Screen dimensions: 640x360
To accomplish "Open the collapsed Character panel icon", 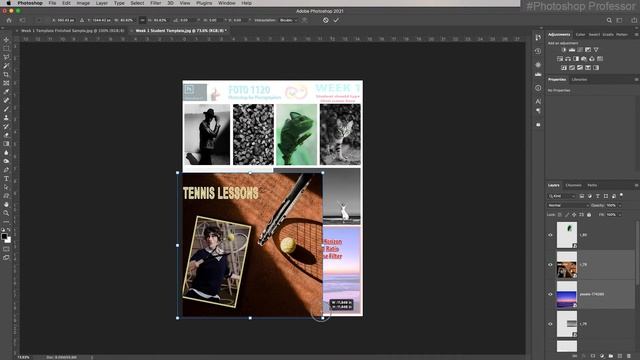I will pos(538,101).
